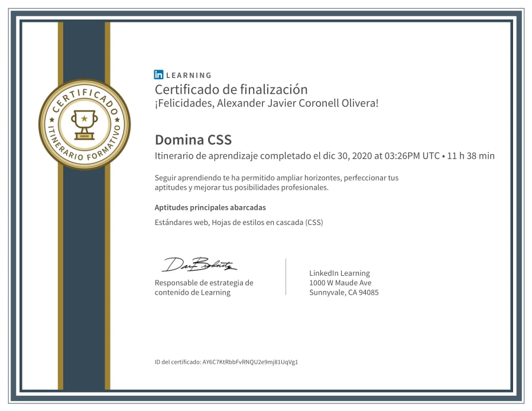The height and width of the screenshot is (411, 532).
Task: Click the duration "11 h 38 min"
Action: [471, 156]
